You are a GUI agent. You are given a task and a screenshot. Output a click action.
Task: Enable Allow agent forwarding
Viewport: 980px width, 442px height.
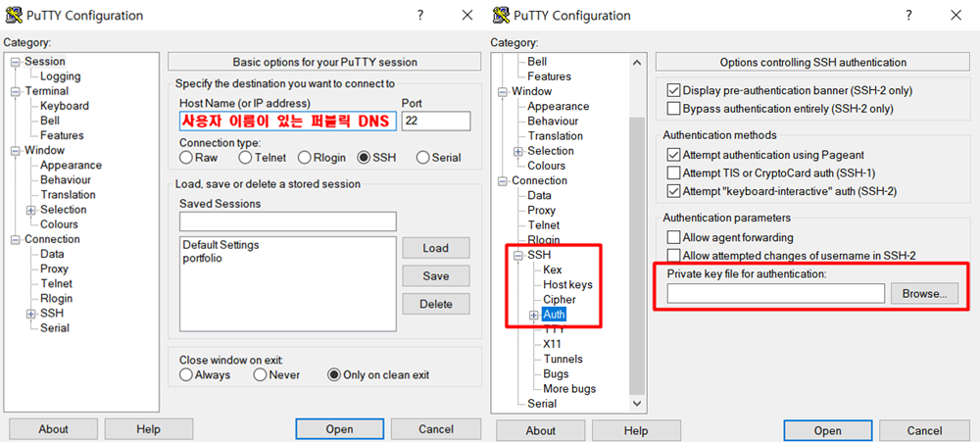[674, 237]
